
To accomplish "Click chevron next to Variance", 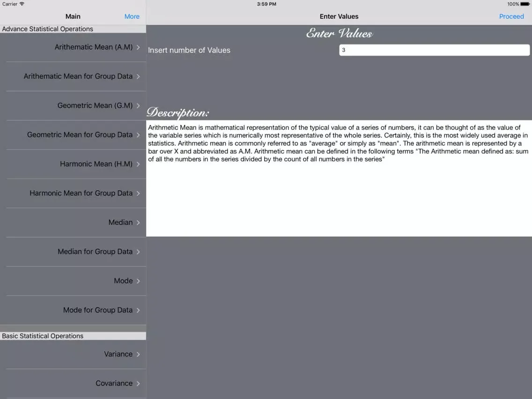I will (x=138, y=354).
